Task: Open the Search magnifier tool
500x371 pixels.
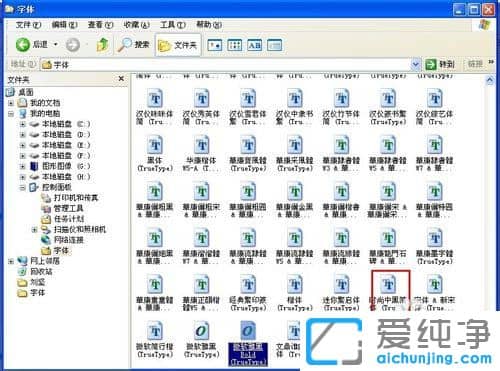Action: pyautogui.click(x=133, y=45)
